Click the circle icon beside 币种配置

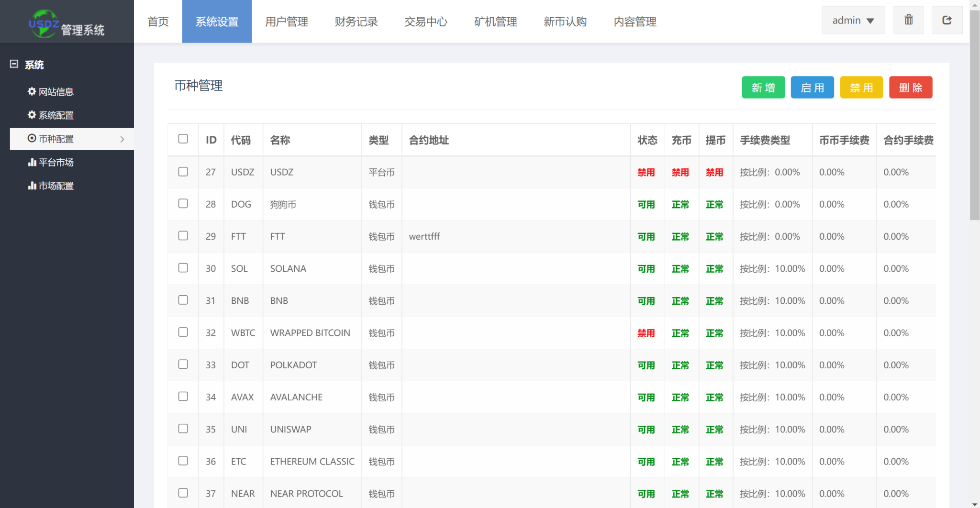pyautogui.click(x=32, y=138)
